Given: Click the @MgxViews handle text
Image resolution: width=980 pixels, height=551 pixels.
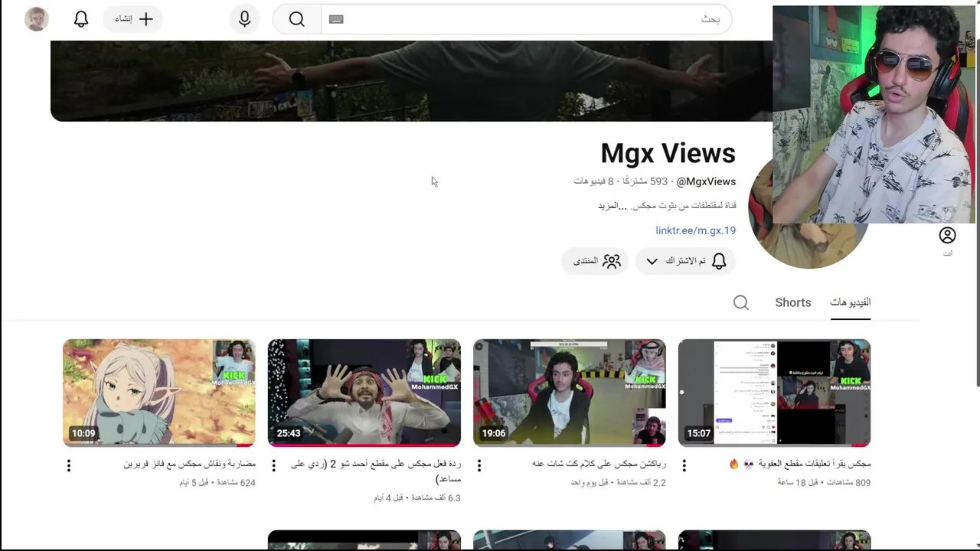Looking at the screenshot, I should click(x=706, y=181).
